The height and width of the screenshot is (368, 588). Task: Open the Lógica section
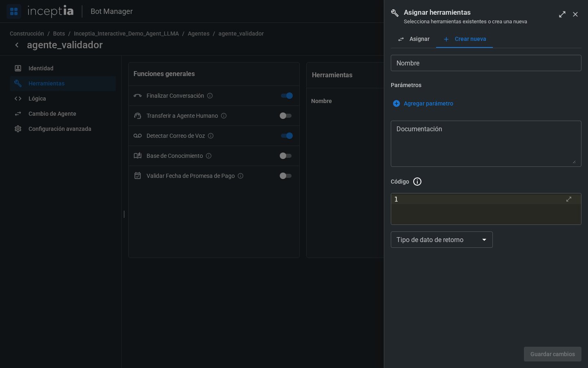click(63, 99)
